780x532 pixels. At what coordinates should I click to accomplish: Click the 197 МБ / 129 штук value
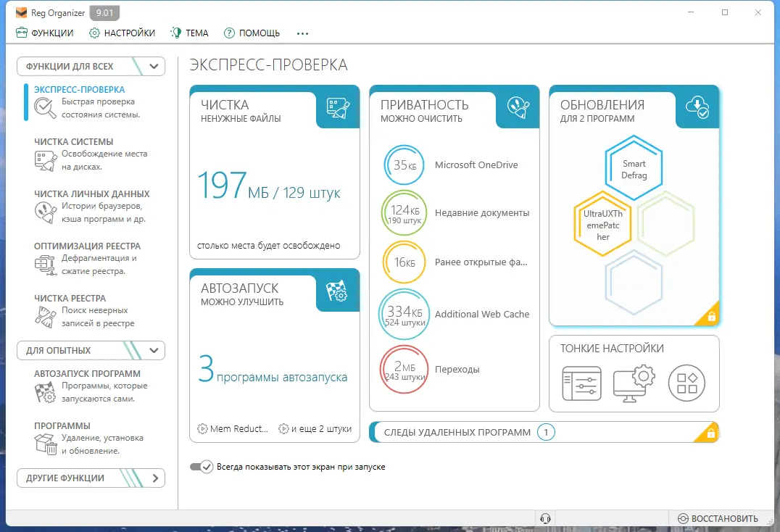[x=269, y=186]
